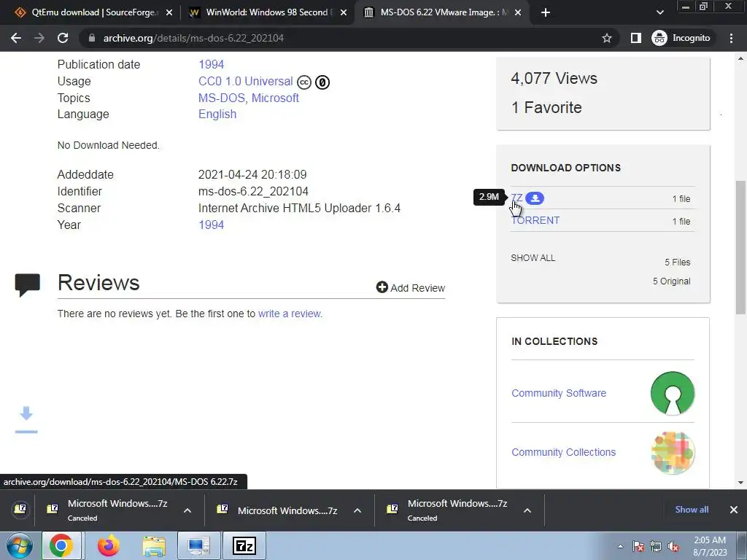This screenshot has height=560, width=747.
Task: Click the muted volume tray icon
Action: [673, 547]
